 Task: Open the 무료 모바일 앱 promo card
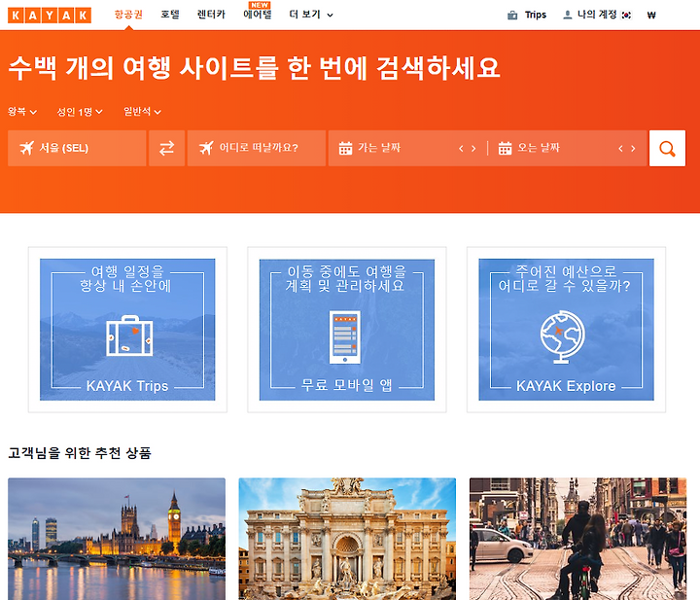tap(347, 330)
